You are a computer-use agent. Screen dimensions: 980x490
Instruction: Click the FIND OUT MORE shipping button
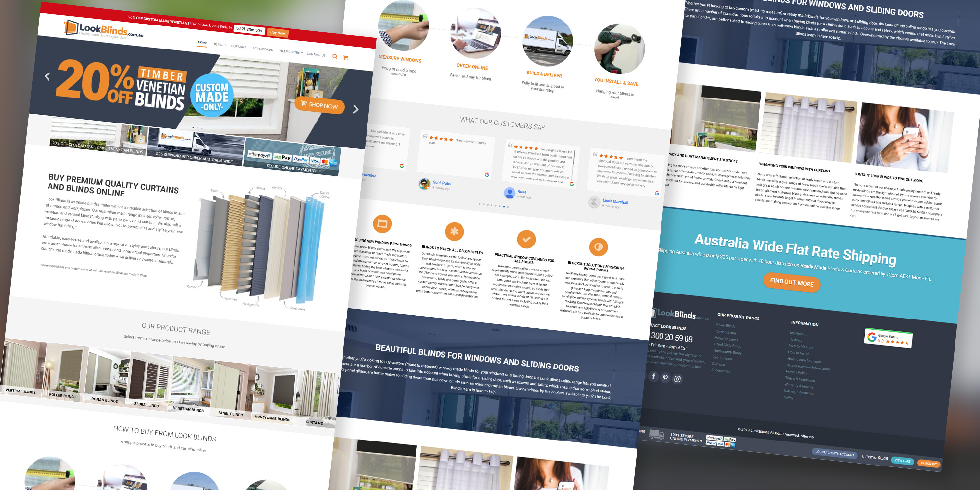(x=792, y=282)
